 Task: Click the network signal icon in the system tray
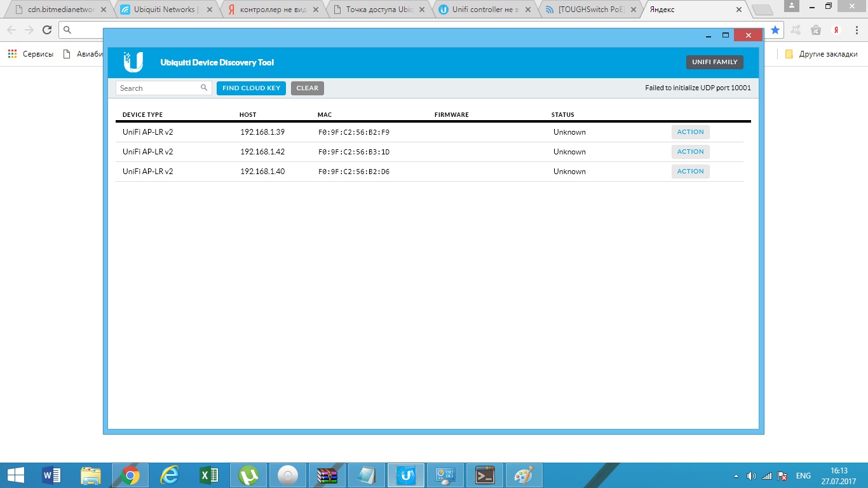click(767, 476)
